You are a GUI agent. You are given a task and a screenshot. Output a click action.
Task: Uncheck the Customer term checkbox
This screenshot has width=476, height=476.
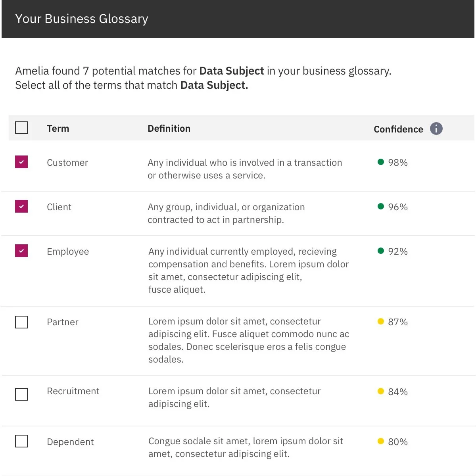click(21, 162)
